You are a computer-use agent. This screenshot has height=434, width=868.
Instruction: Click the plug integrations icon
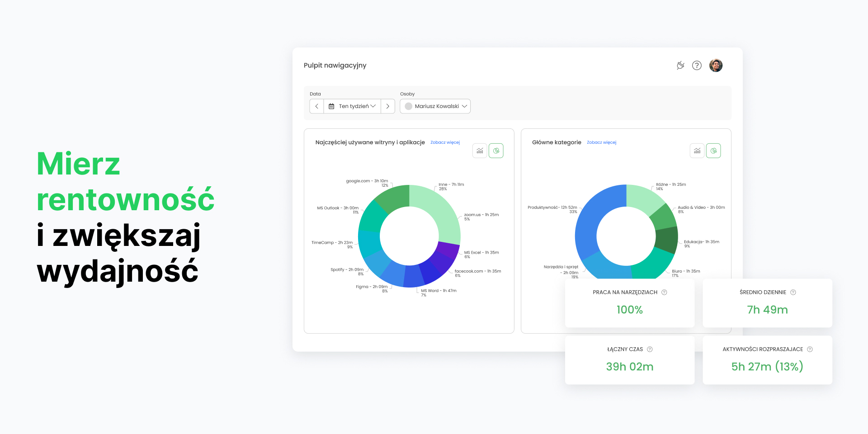pos(680,66)
